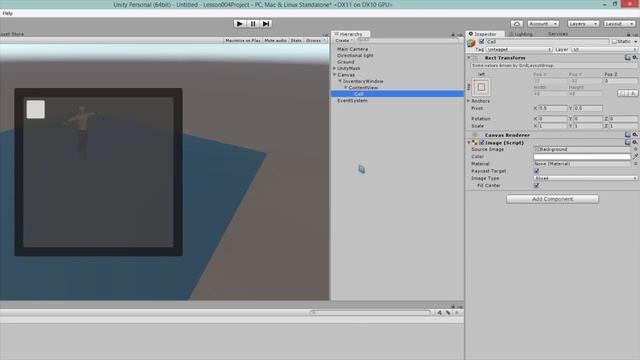Viewport: 640px width, 360px height.
Task: Collapse the Image (Script) component foldout
Action: (x=469, y=142)
